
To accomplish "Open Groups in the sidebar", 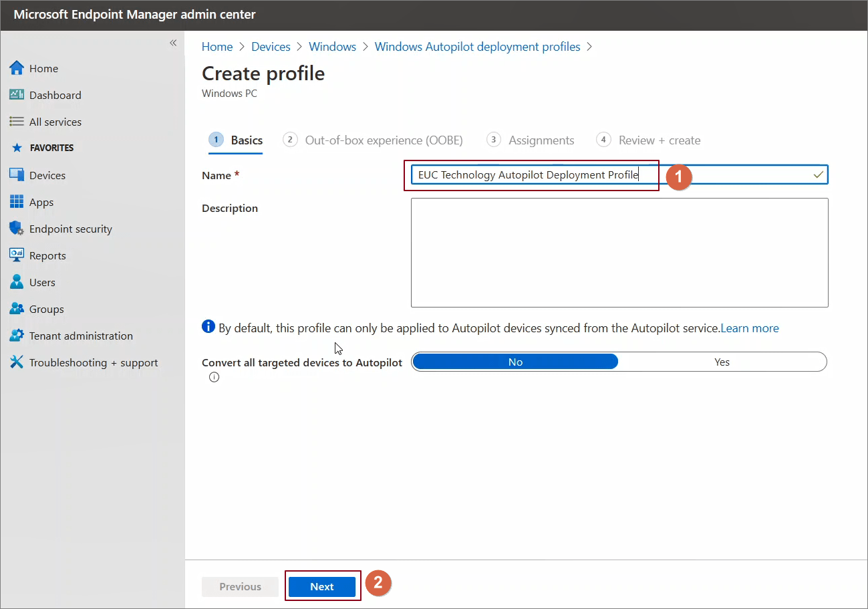I will click(47, 309).
